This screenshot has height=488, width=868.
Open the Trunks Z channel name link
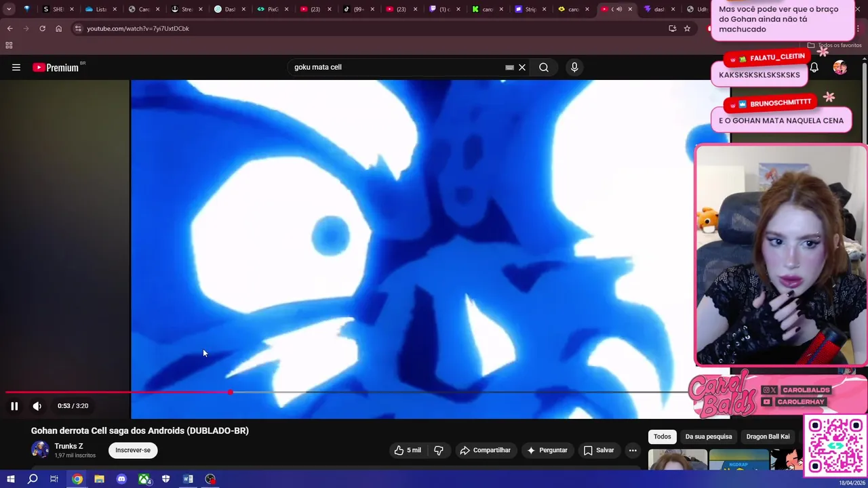68,446
